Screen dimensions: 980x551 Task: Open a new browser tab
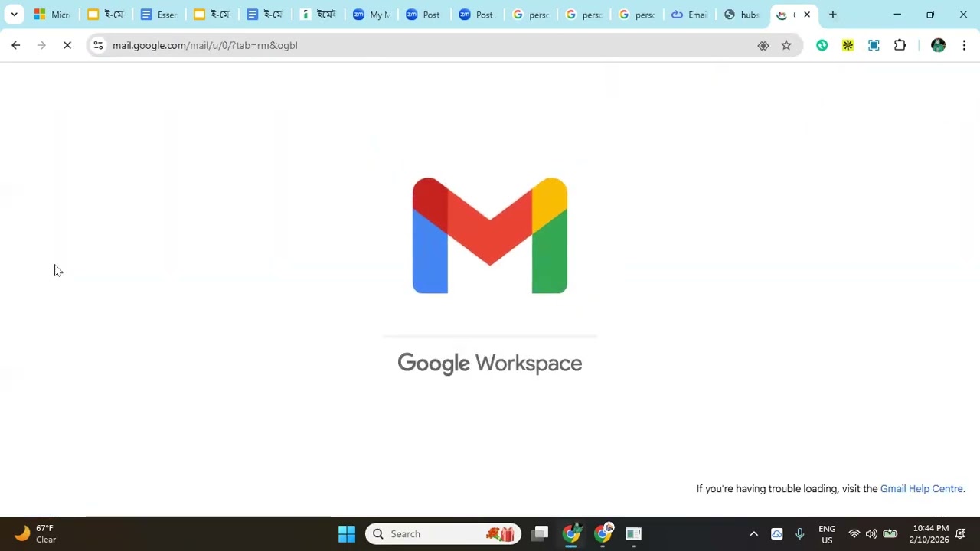pos(832,15)
